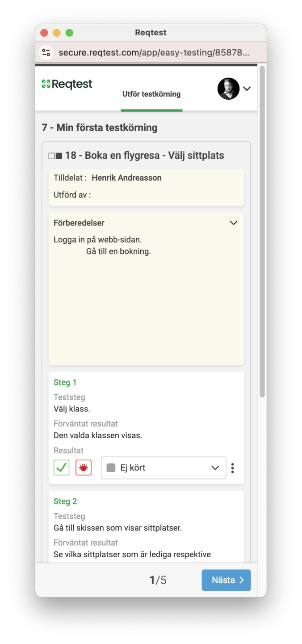Go to next test case with Nästa

[x=226, y=580]
